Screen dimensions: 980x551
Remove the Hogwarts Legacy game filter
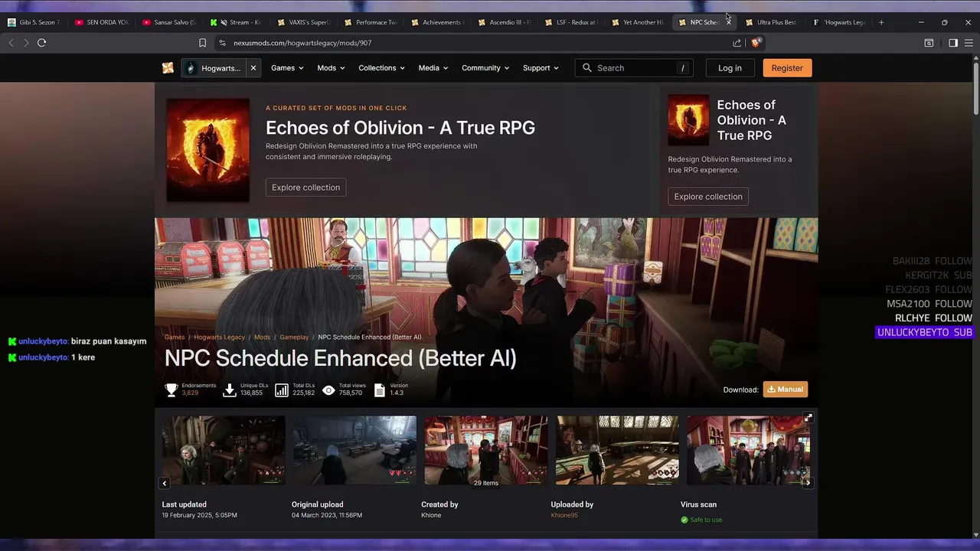coord(253,68)
